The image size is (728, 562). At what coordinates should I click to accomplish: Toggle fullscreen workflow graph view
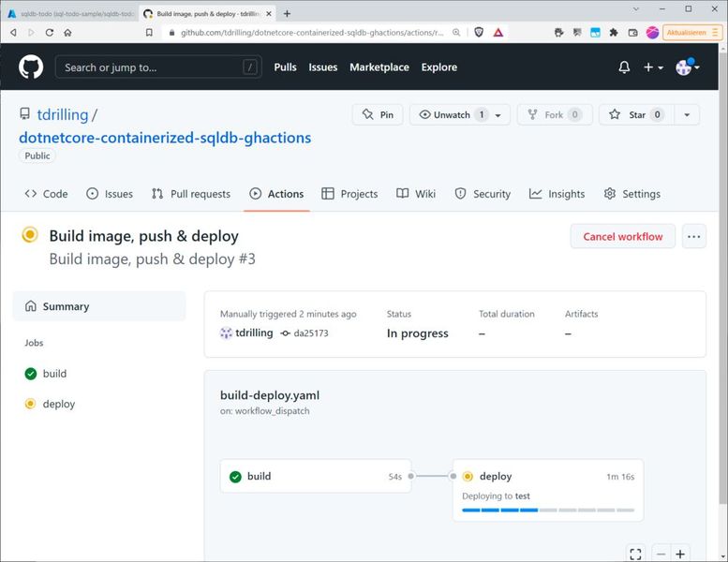[635, 554]
